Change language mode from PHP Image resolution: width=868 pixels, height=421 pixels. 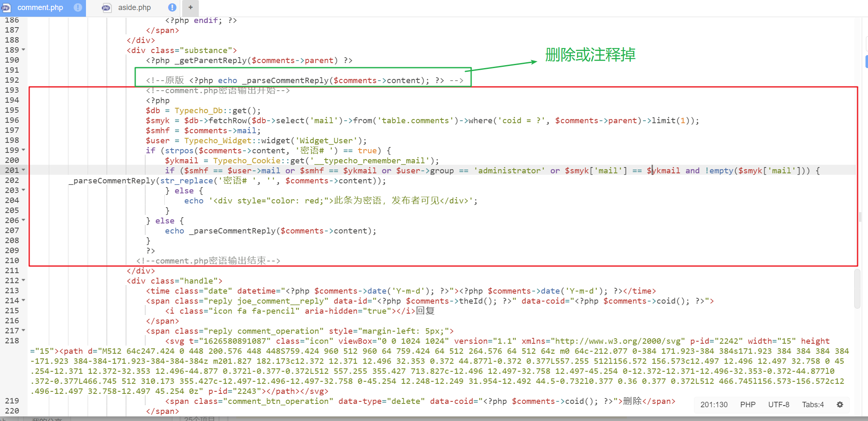[x=748, y=404]
